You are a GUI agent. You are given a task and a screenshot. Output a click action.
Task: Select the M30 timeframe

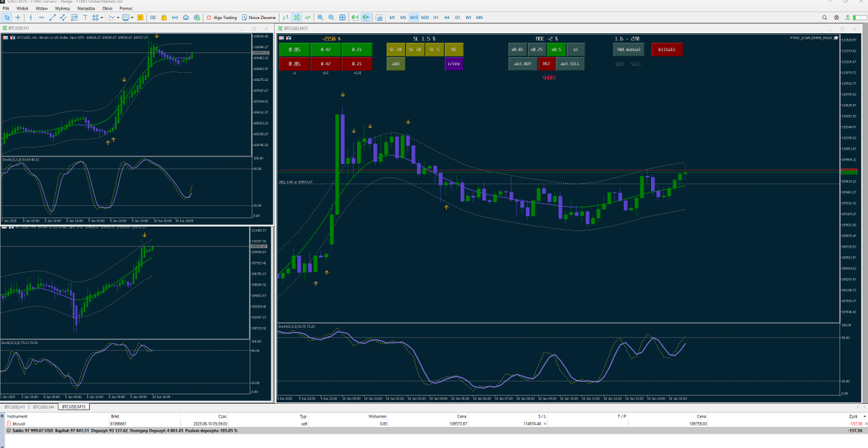(425, 17)
